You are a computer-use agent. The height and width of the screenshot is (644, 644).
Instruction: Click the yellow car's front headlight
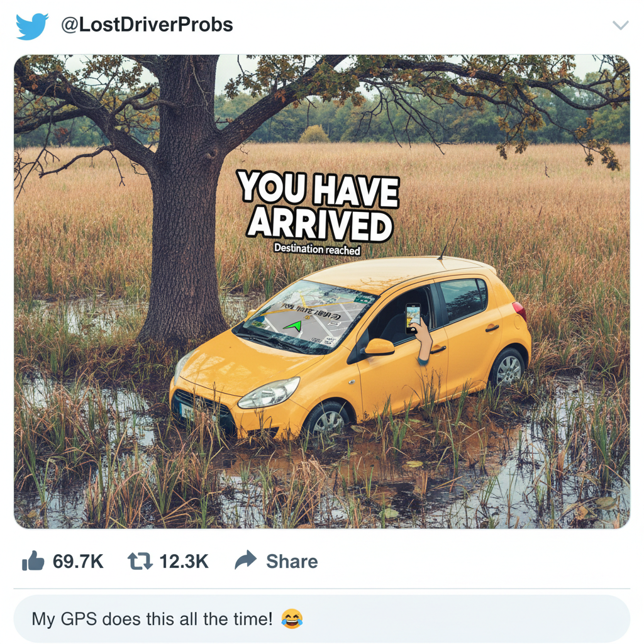pyautogui.click(x=269, y=393)
